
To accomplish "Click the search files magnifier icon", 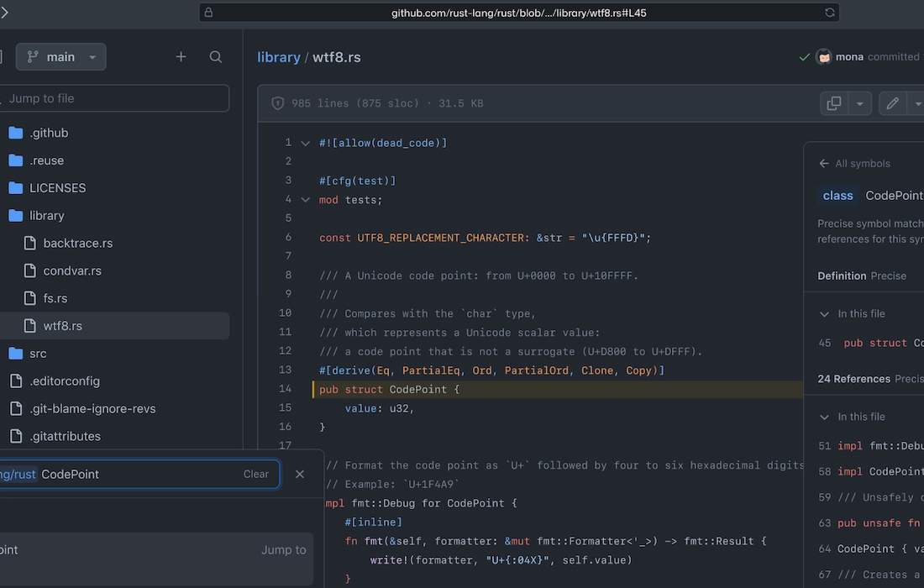I will [216, 57].
